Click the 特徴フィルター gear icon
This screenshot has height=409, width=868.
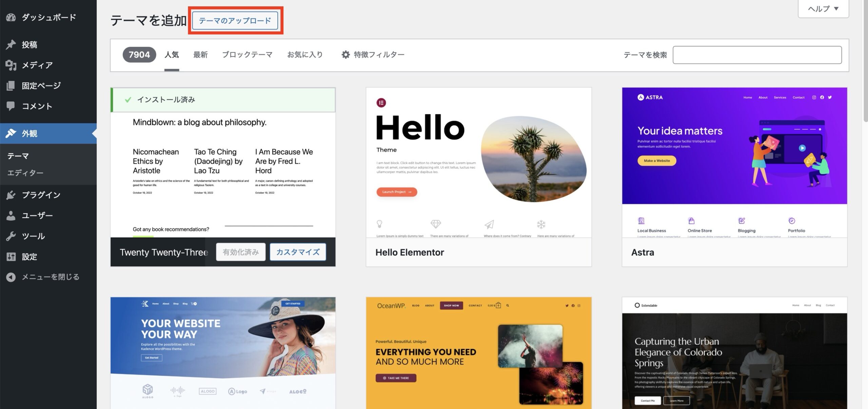tap(346, 55)
